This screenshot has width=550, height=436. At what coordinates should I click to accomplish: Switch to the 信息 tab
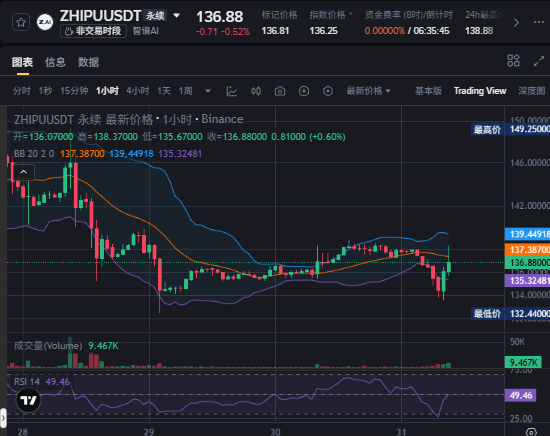[55, 62]
